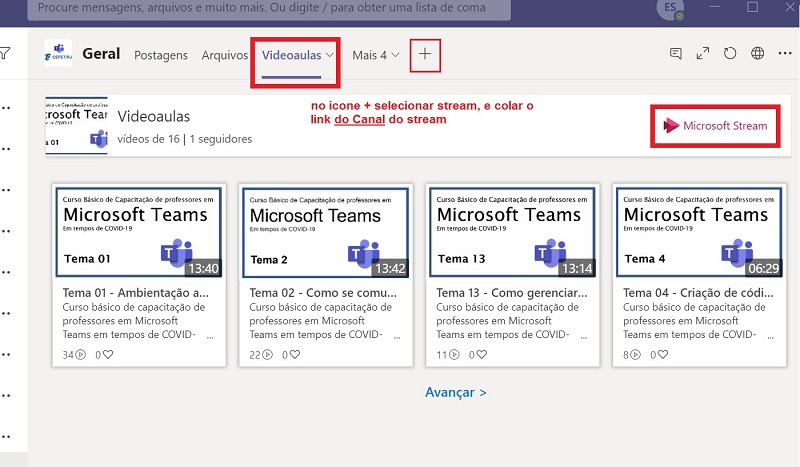Click the views play icon on Tema 02 card

pyautogui.click(x=267, y=354)
